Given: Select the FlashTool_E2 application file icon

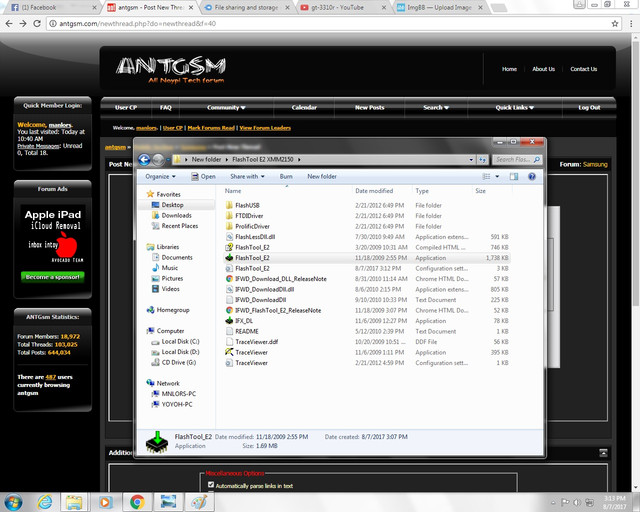Looking at the screenshot, I should coord(229,258).
